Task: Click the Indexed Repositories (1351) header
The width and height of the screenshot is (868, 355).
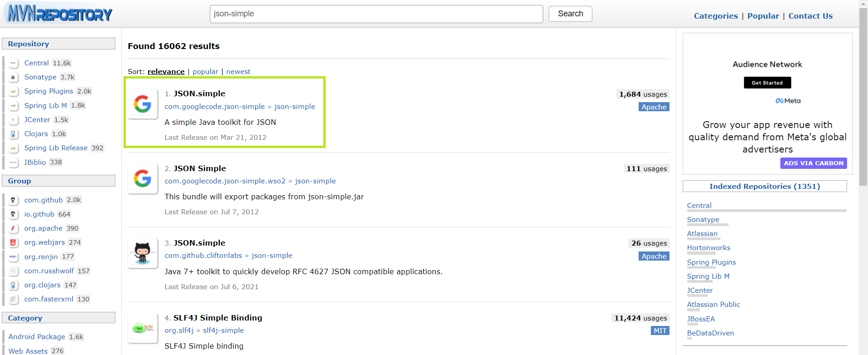Action: [x=764, y=187]
